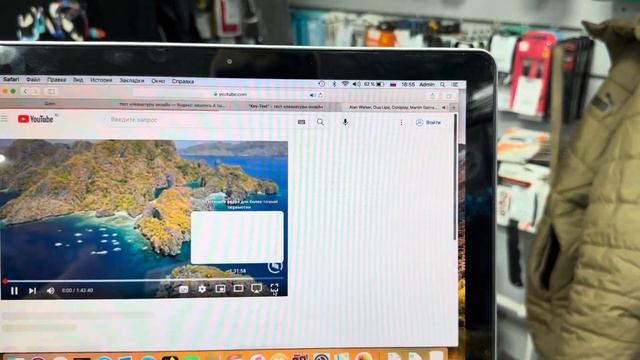Go to the YouTube home logo
The width and height of the screenshot is (640, 360).
pos(36,119)
